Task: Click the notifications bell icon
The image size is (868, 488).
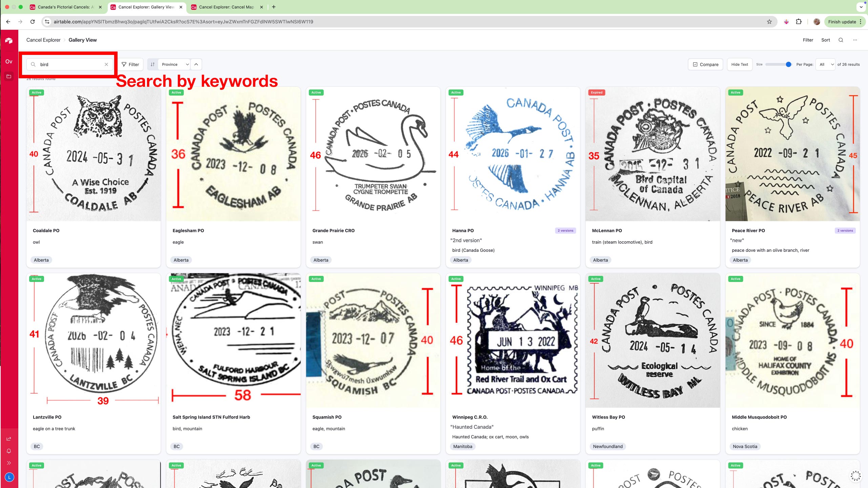Action: [9, 451]
